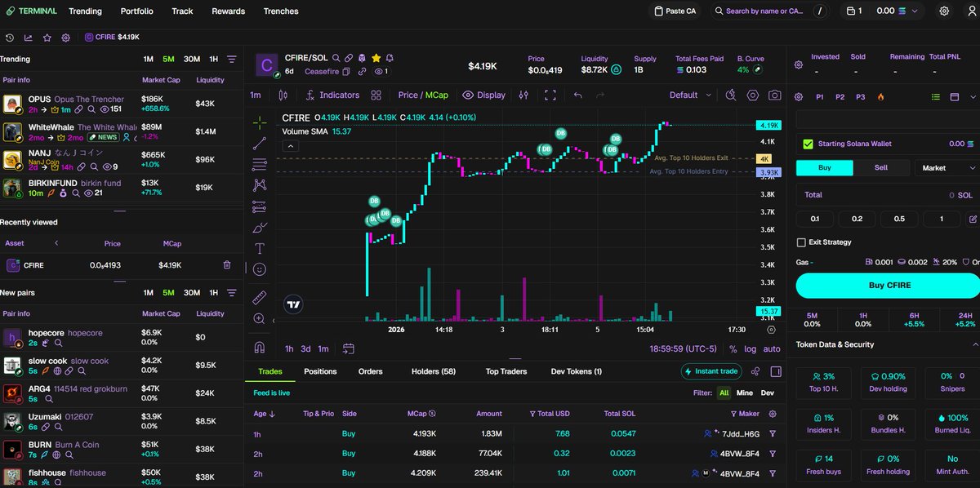Open the Dev Tokens (1) tab
980x488 pixels.
pos(576,371)
